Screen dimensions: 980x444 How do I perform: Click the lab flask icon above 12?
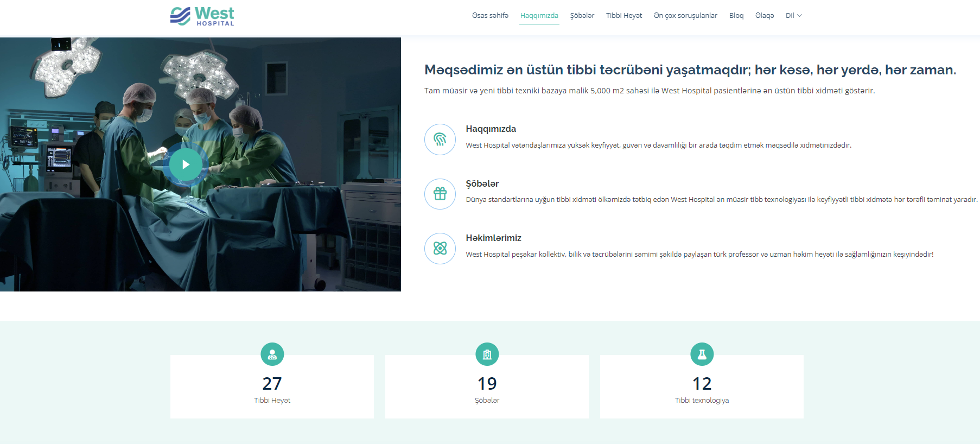(702, 354)
